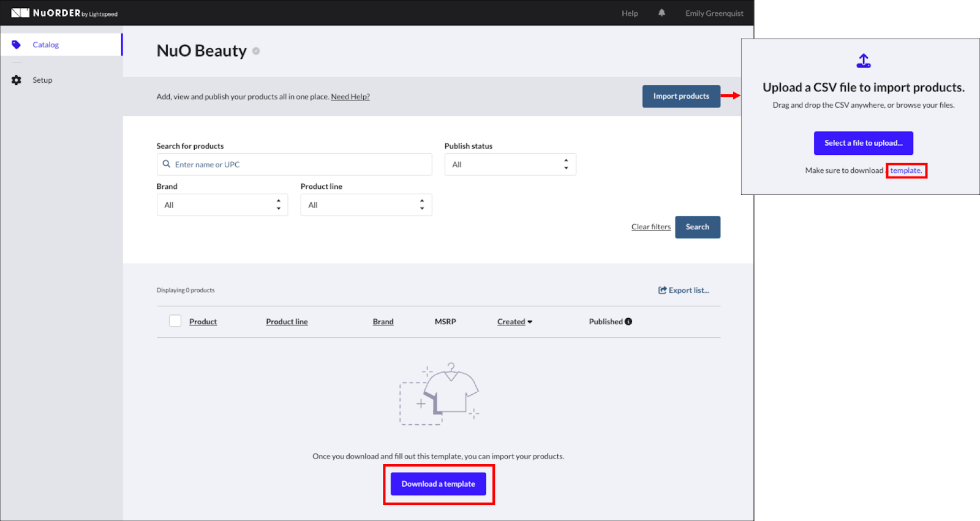The image size is (980, 521).
Task: Toggle the select-all products checkbox
Action: [x=175, y=321]
